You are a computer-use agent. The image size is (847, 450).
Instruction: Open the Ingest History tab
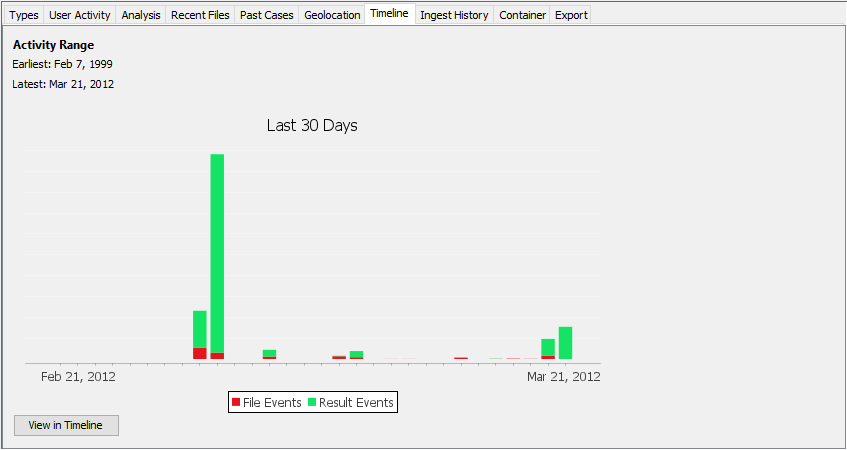coord(454,15)
